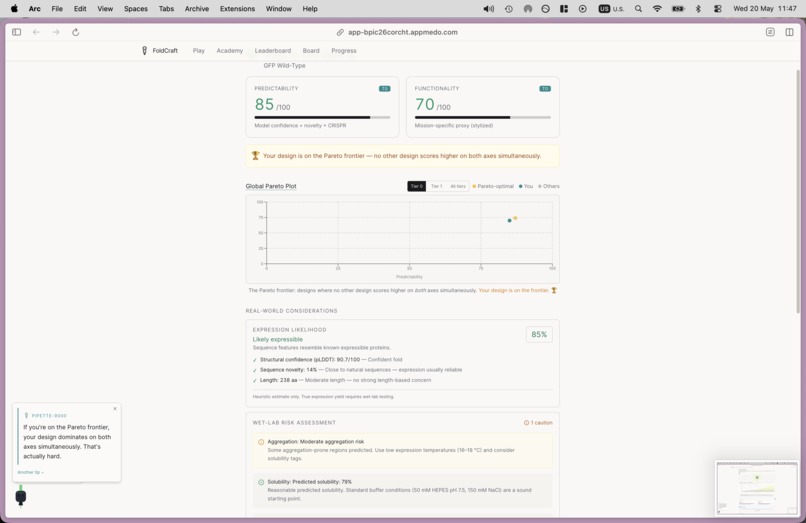The image size is (806, 523).
Task: Open the Progress tab
Action: 344,50
